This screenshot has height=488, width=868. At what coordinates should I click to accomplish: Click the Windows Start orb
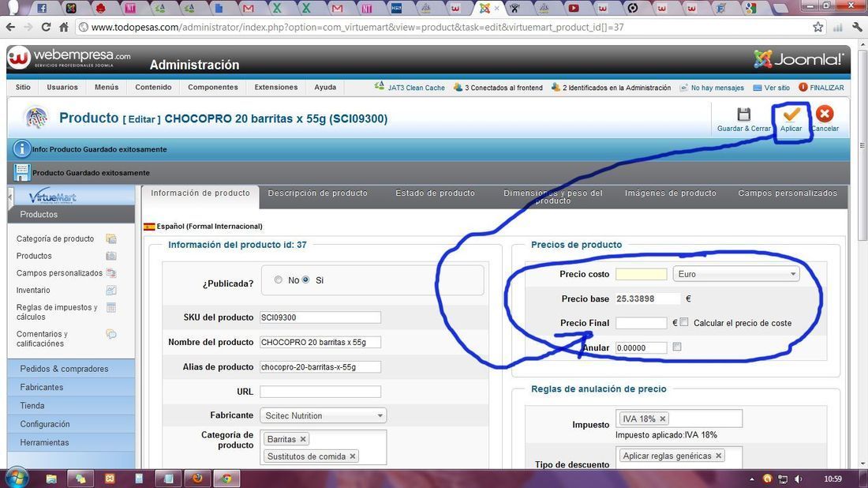tap(17, 478)
